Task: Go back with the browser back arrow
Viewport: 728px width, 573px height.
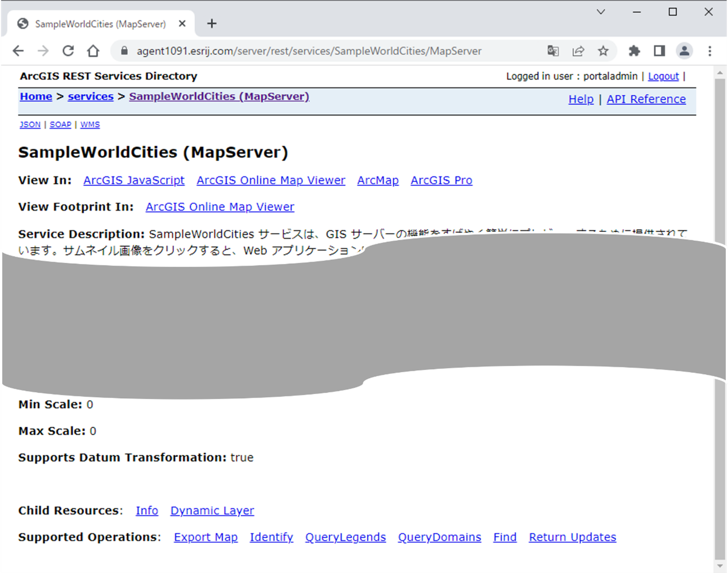Action: (18, 51)
